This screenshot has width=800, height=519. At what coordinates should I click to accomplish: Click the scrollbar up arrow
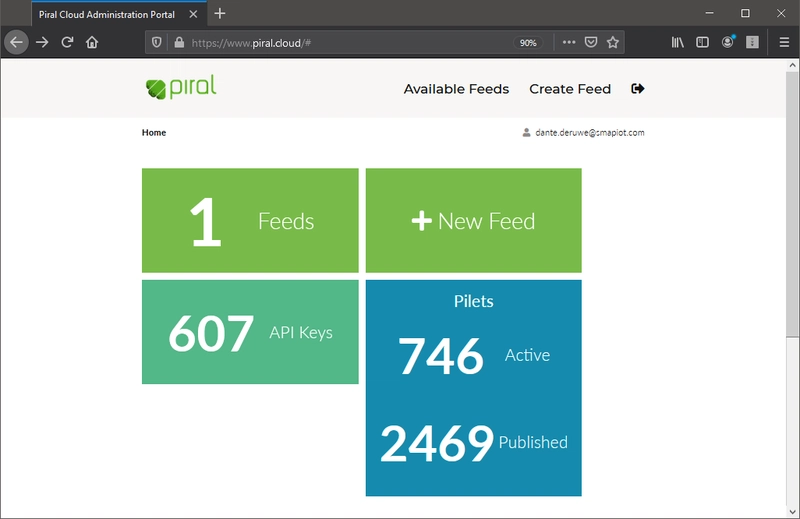coord(792,65)
